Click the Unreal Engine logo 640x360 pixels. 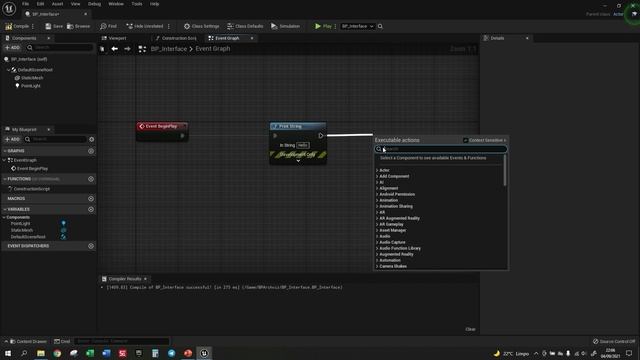pos(9,9)
